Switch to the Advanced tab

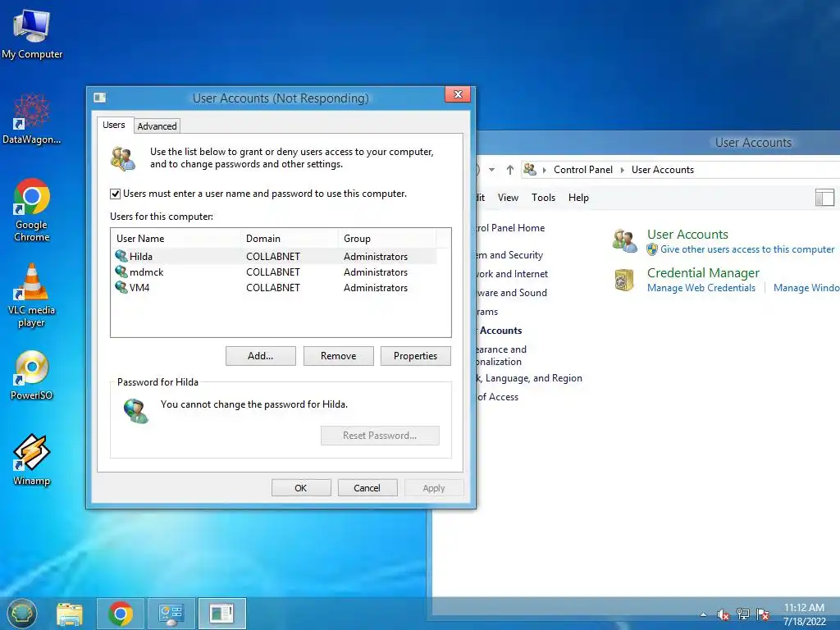click(x=157, y=126)
